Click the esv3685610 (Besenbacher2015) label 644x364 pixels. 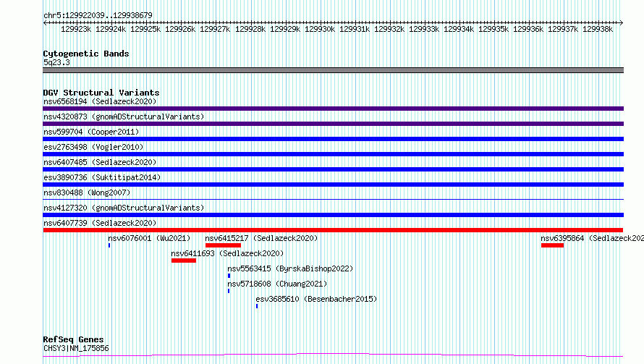316,299
